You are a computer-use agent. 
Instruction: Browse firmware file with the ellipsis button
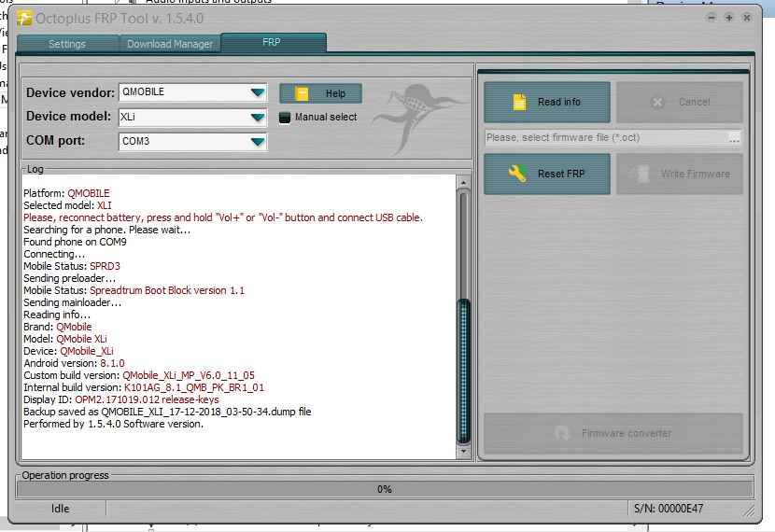(x=735, y=138)
